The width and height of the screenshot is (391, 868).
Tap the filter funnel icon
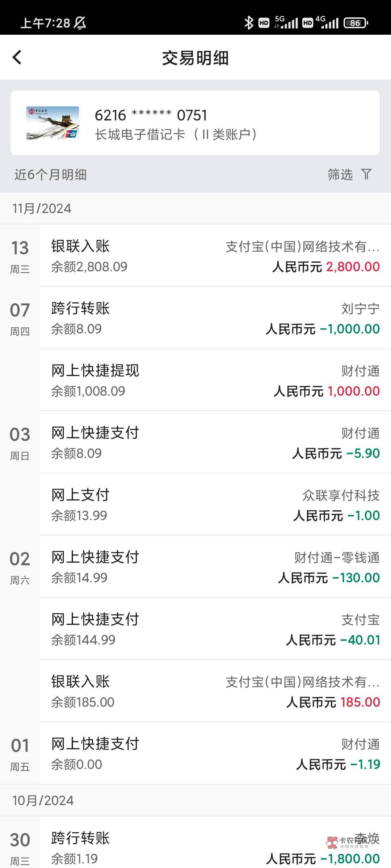pos(366,174)
